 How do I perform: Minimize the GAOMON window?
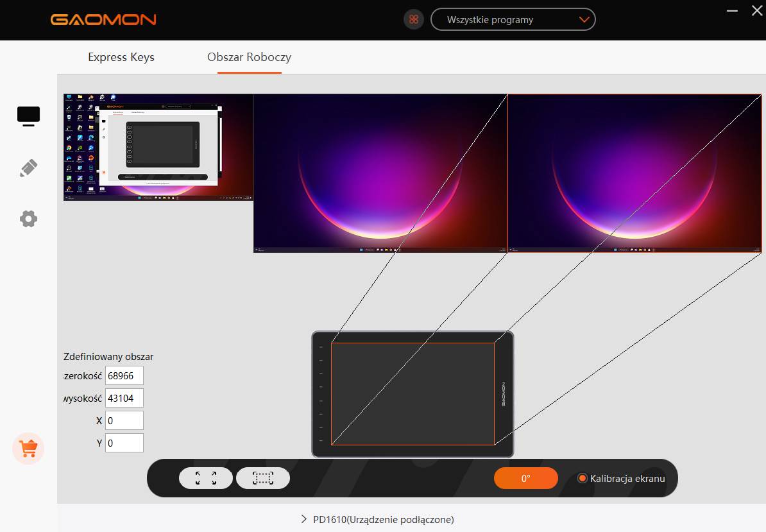tap(732, 11)
